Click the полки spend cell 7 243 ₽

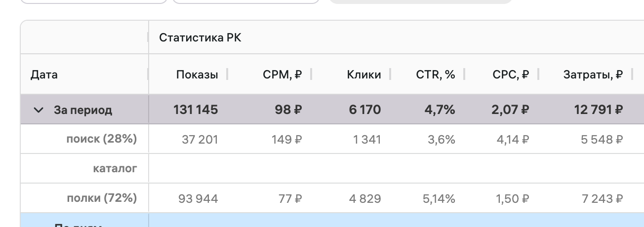[x=602, y=199]
